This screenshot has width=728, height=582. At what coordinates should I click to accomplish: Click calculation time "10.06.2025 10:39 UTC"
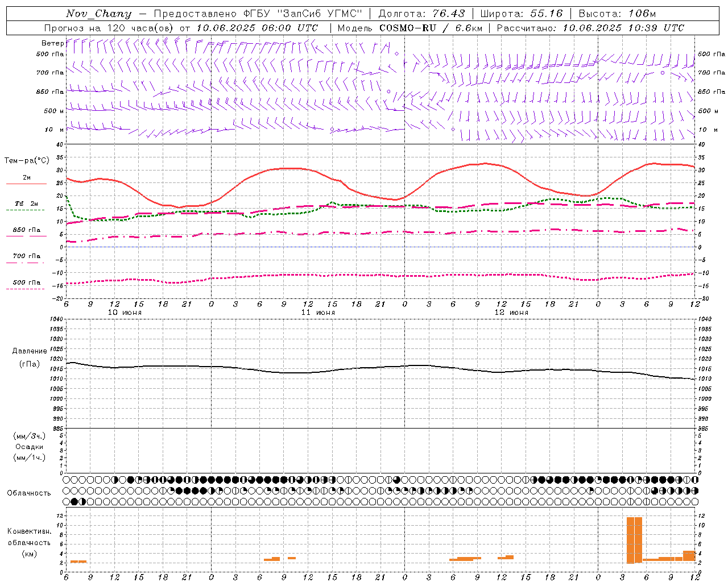[x=623, y=28]
